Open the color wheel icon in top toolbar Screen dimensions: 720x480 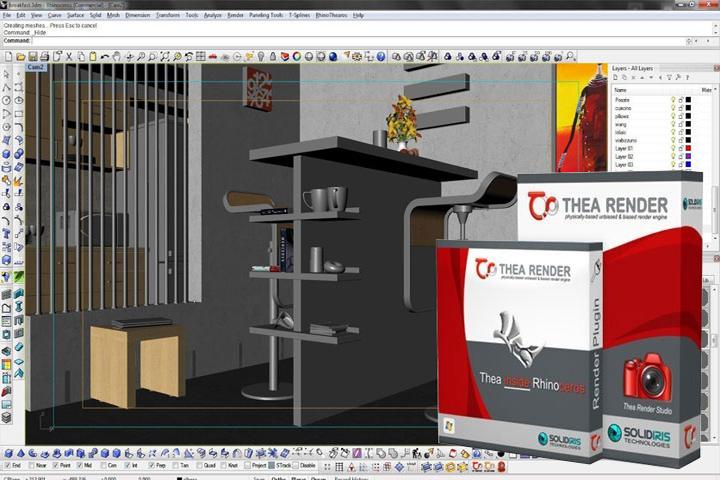point(297,56)
